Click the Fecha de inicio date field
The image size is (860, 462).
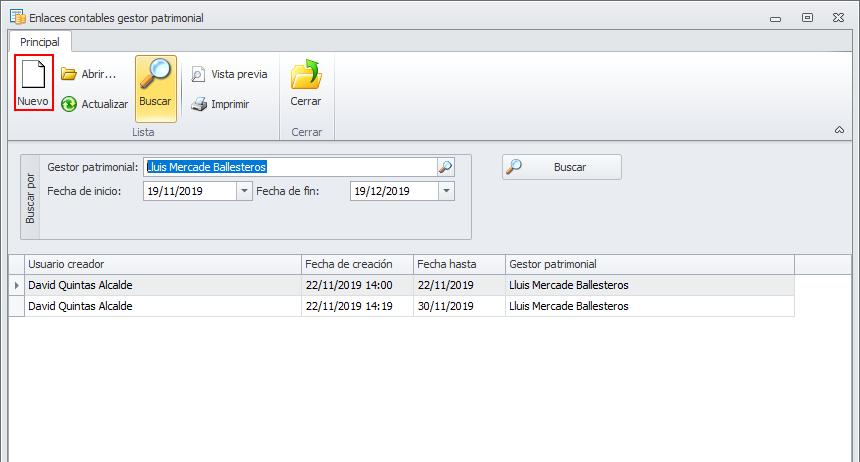pyautogui.click(x=190, y=191)
